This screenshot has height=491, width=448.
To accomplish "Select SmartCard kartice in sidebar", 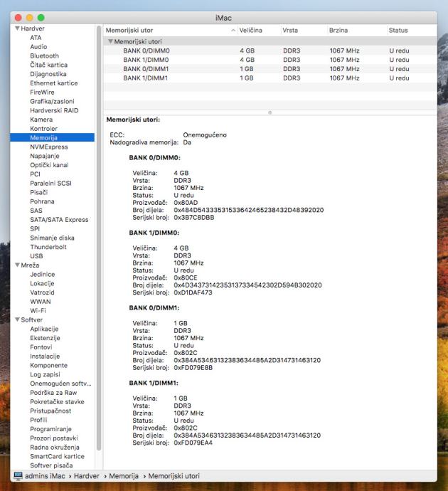I will (58, 456).
